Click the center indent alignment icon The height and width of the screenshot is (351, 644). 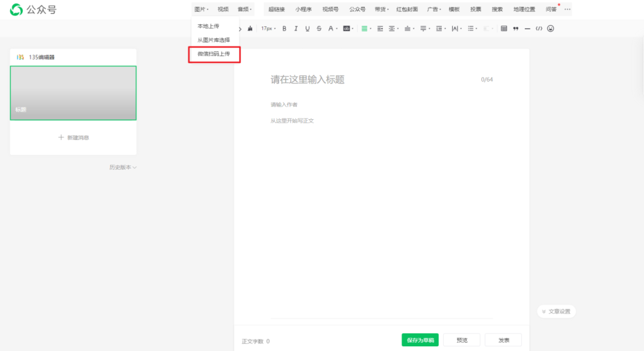tap(392, 29)
